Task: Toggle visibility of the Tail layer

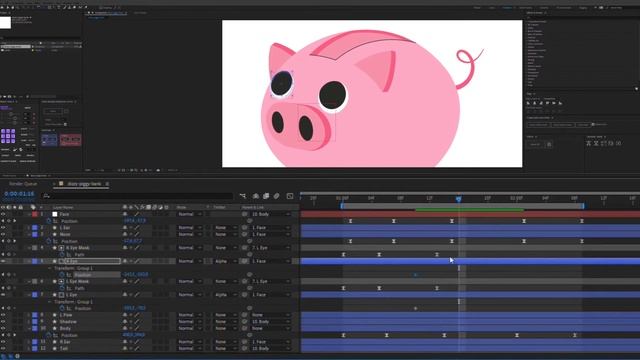Action: tap(3, 348)
